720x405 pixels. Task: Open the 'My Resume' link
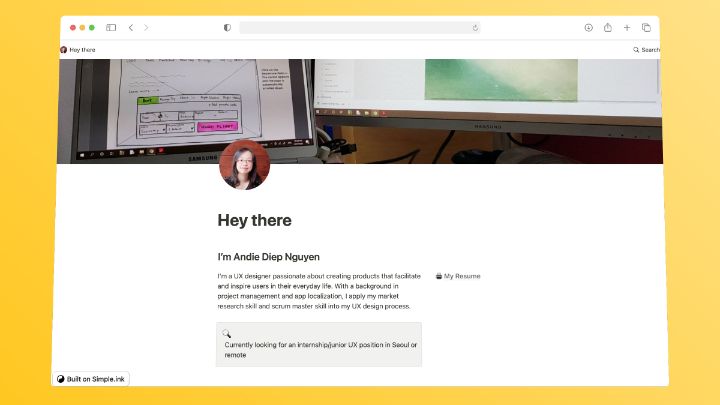click(x=459, y=276)
